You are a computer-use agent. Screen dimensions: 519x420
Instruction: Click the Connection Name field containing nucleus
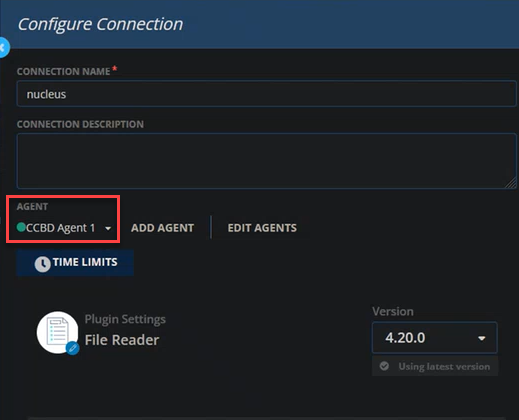(x=267, y=94)
